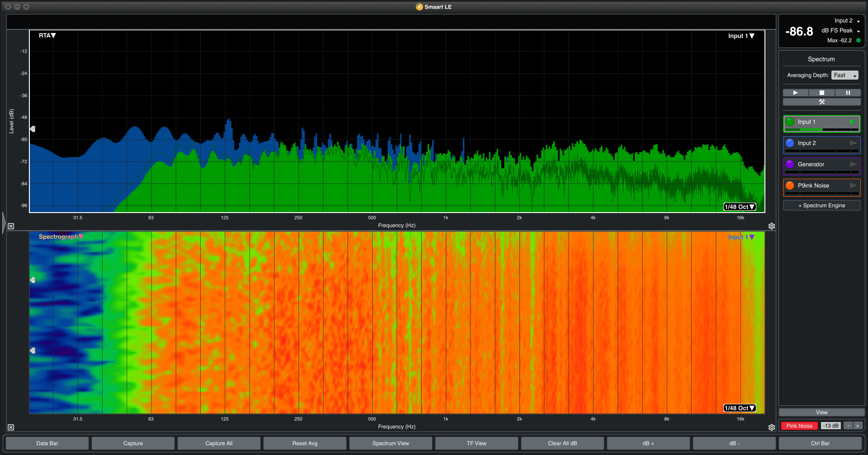
Task: Select the Generator spectrum engine
Action: [x=822, y=166]
